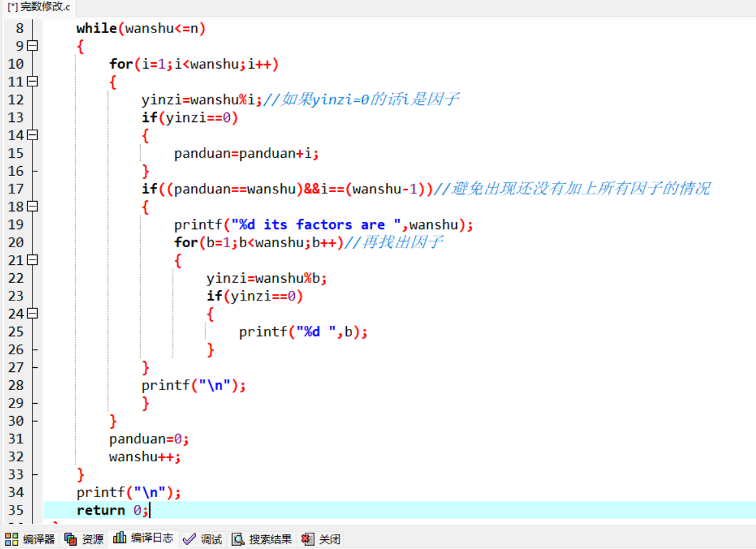Click the 资源 tab icon
The height and width of the screenshot is (549, 756).
click(71, 539)
